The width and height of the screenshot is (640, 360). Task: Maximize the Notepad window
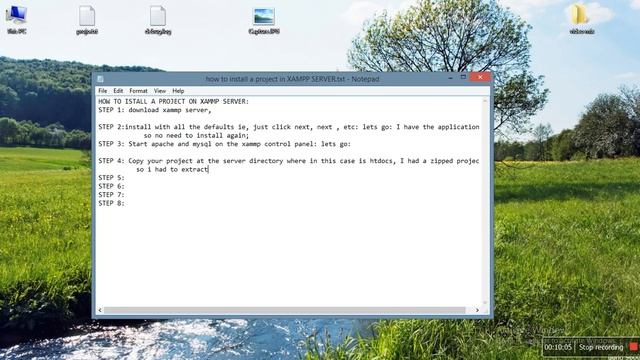463,77
